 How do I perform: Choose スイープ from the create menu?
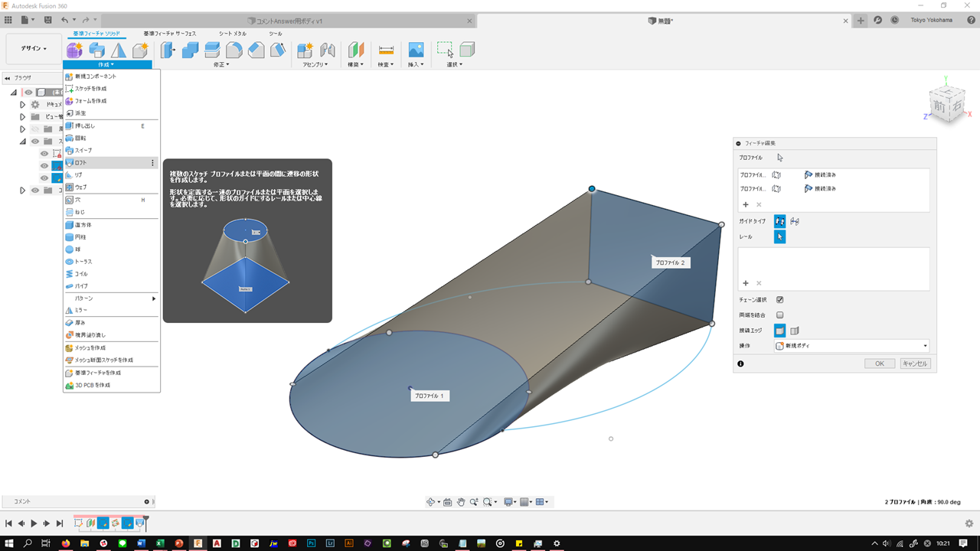pyautogui.click(x=112, y=151)
